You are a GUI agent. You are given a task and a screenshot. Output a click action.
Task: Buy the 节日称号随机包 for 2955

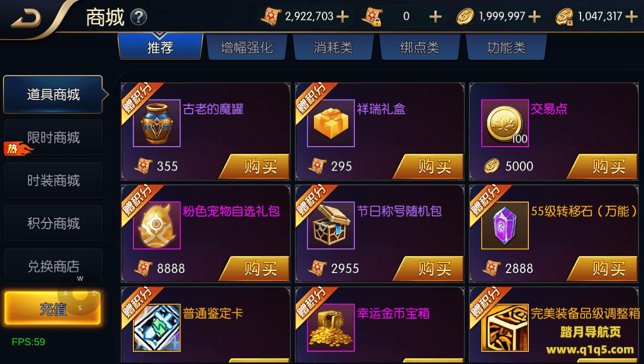(x=428, y=269)
